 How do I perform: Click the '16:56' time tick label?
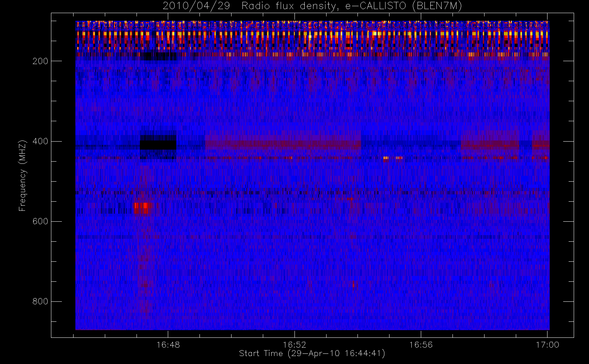tap(421, 345)
